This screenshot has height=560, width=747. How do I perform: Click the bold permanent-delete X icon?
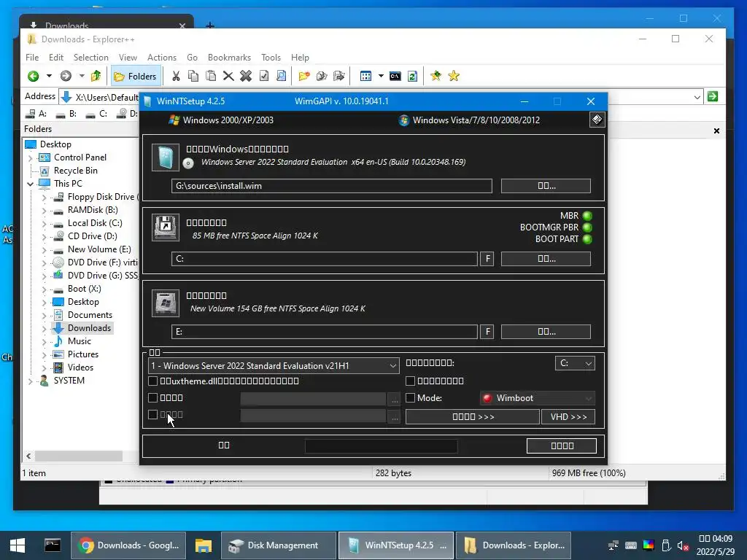246,76
